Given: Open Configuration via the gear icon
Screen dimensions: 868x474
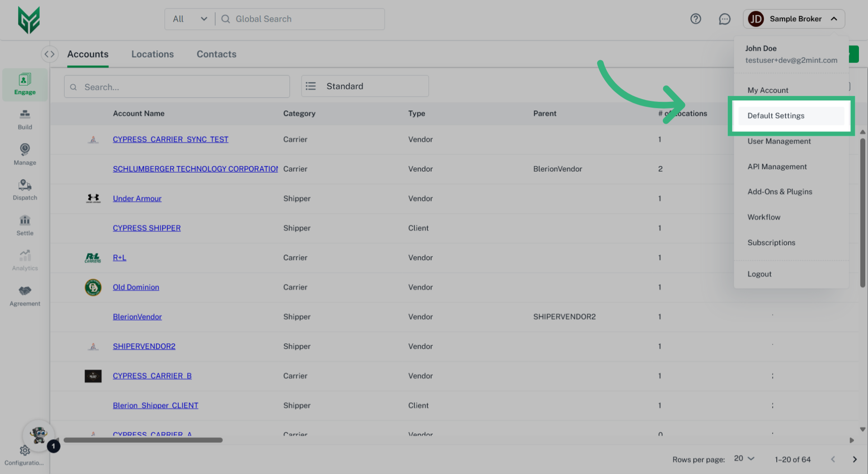Looking at the screenshot, I should point(24,450).
